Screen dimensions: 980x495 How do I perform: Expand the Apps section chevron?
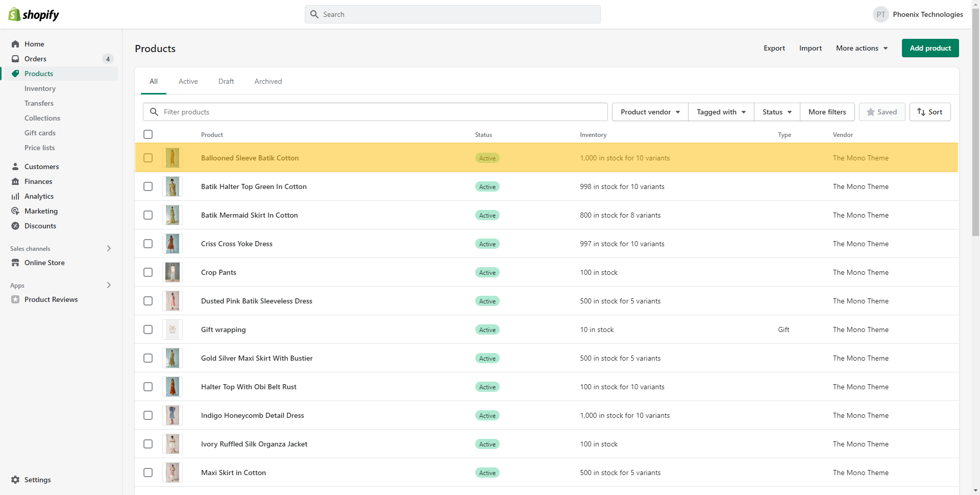(109, 285)
